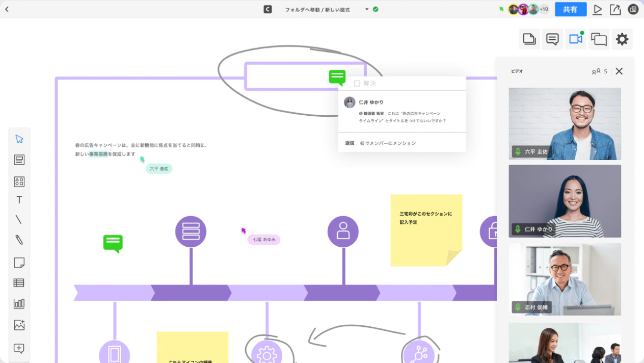Check the 解決 resolve checkbox on the comment
This screenshot has height=363, width=644.
click(x=357, y=83)
